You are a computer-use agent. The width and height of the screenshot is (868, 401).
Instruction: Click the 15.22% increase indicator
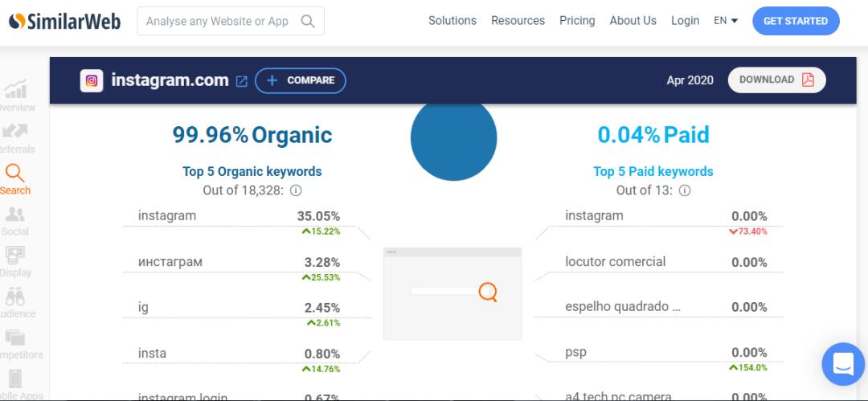[321, 231]
